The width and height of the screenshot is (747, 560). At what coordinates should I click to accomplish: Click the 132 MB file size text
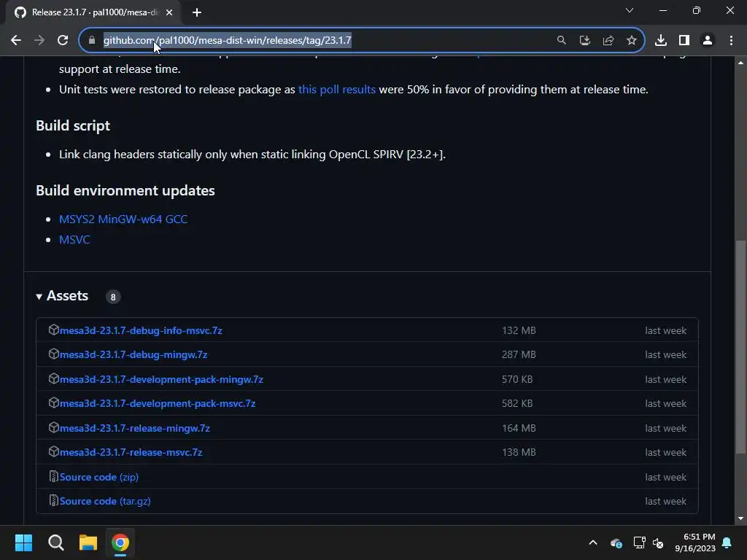[519, 330]
